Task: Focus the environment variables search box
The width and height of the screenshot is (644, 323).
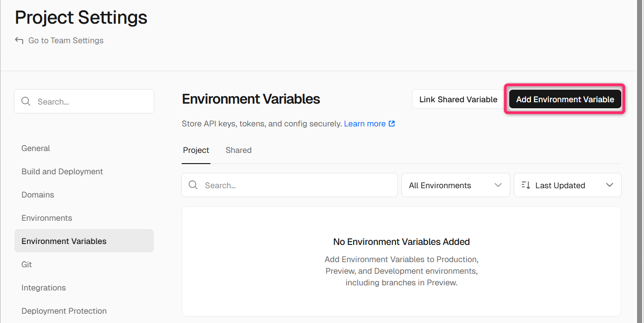Action: (x=297, y=185)
